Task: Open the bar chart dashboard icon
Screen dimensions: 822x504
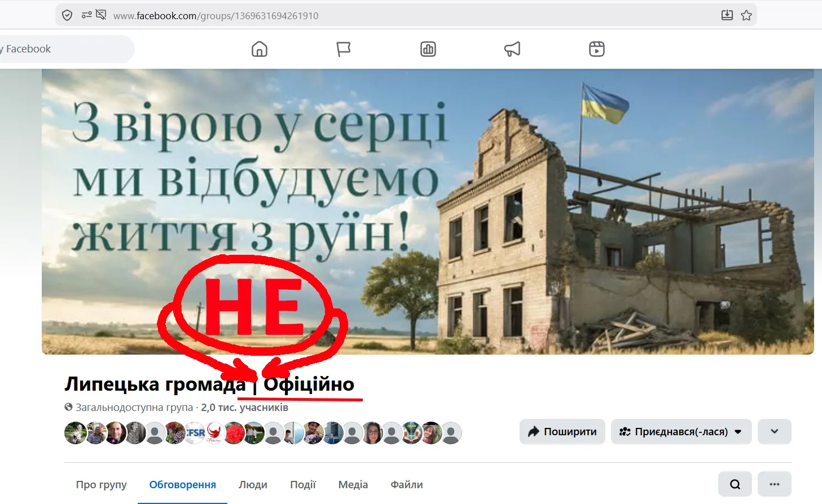Action: [x=428, y=49]
